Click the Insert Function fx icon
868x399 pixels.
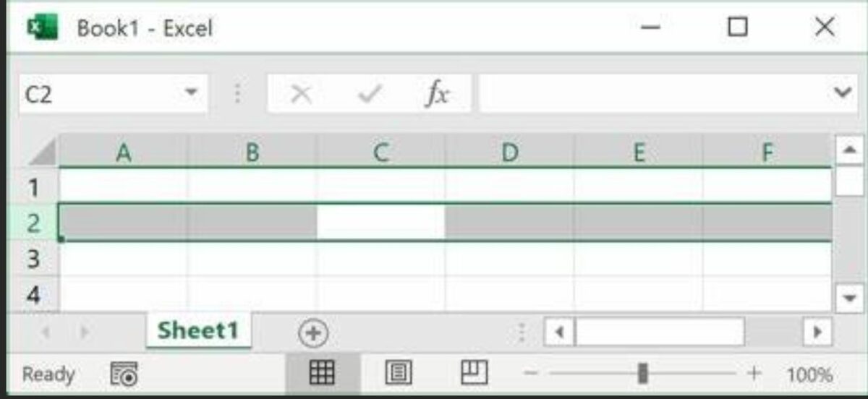pyautogui.click(x=437, y=94)
